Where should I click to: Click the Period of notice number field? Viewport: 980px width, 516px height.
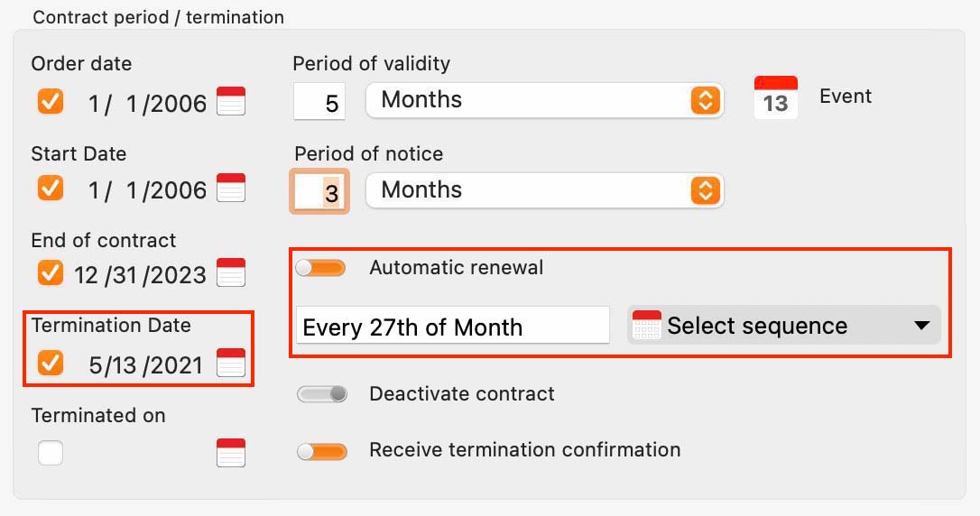319,191
